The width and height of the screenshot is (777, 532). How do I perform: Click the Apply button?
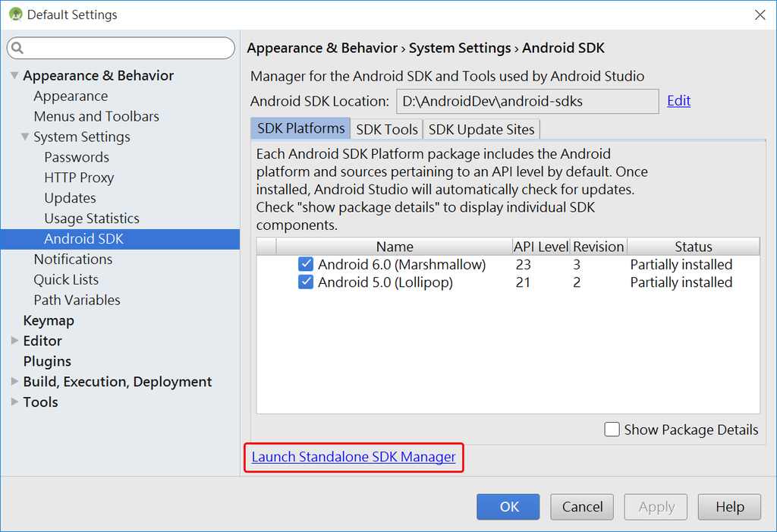tap(656, 507)
